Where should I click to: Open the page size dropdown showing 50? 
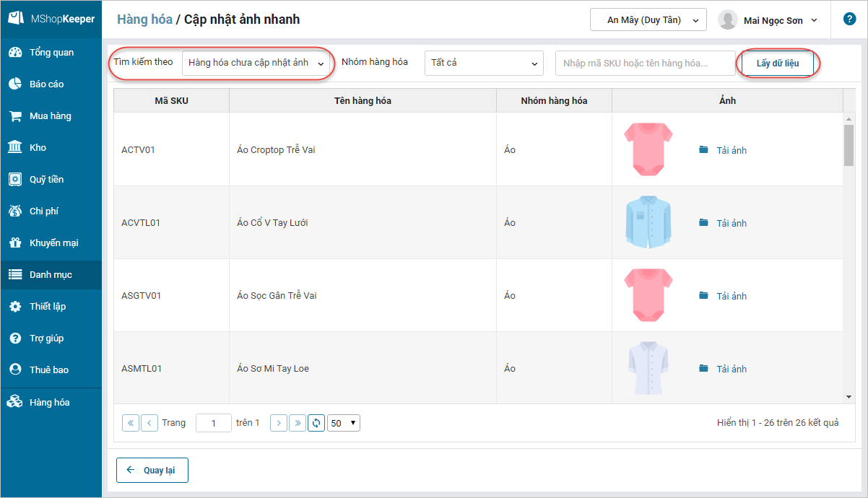344,423
